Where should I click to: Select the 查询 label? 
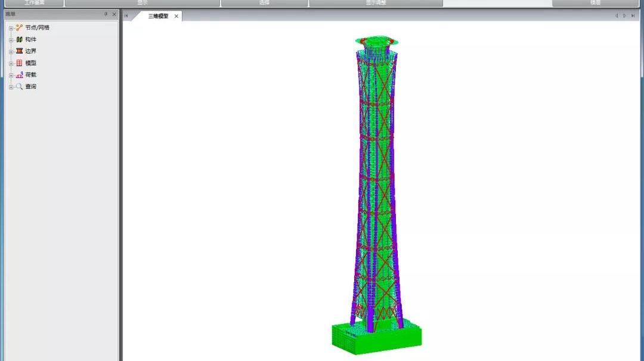coord(31,86)
